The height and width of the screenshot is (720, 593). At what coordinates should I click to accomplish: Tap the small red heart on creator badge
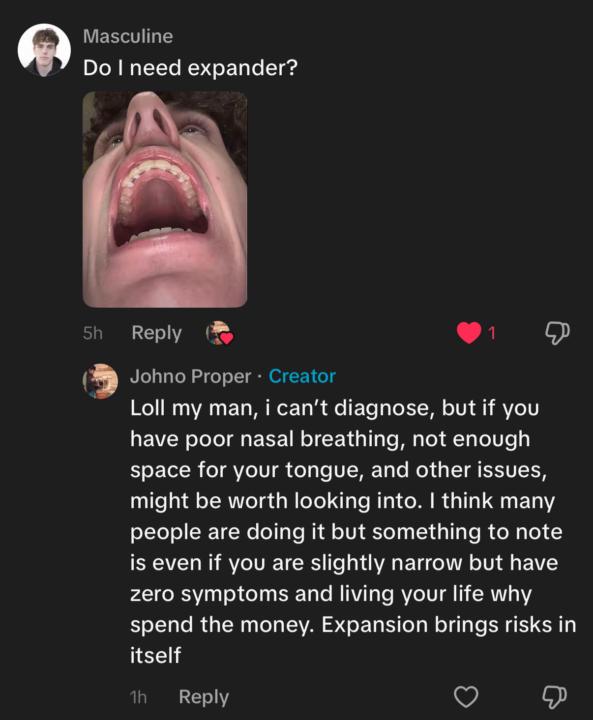tap(227, 339)
